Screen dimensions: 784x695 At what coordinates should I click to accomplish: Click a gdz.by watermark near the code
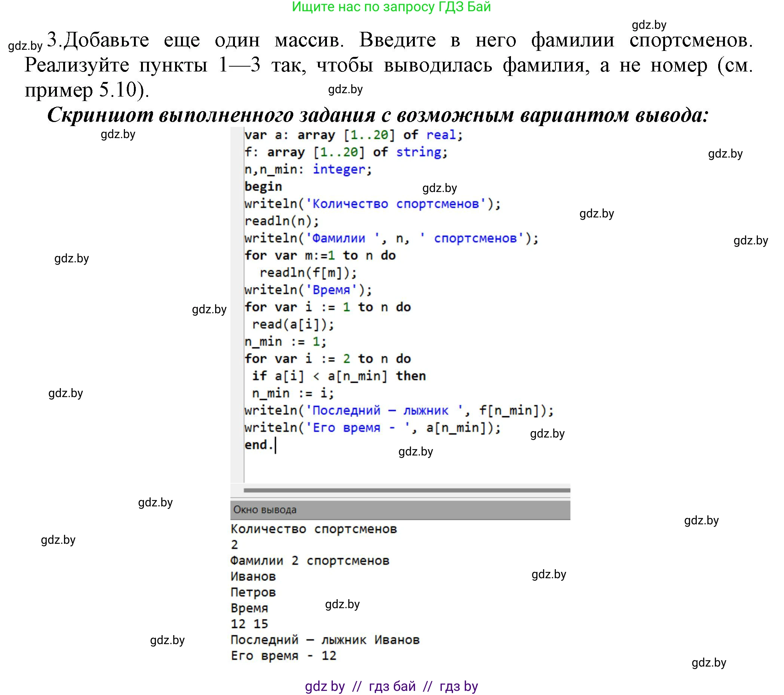point(209,310)
